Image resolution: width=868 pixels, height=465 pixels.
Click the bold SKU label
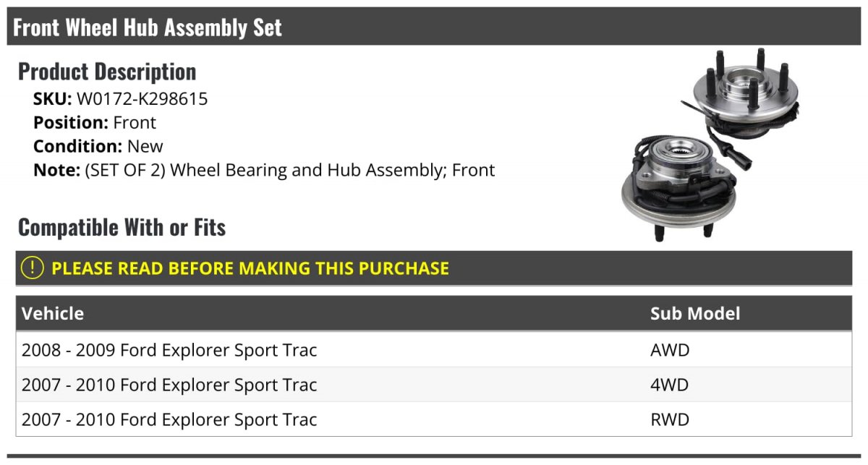(x=52, y=99)
